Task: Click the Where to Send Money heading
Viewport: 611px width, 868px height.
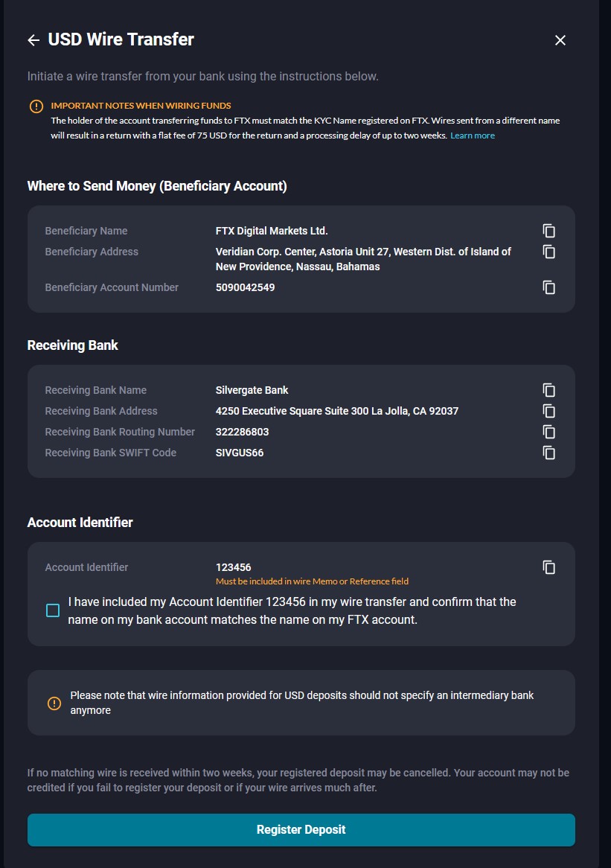Action: pyautogui.click(x=157, y=186)
